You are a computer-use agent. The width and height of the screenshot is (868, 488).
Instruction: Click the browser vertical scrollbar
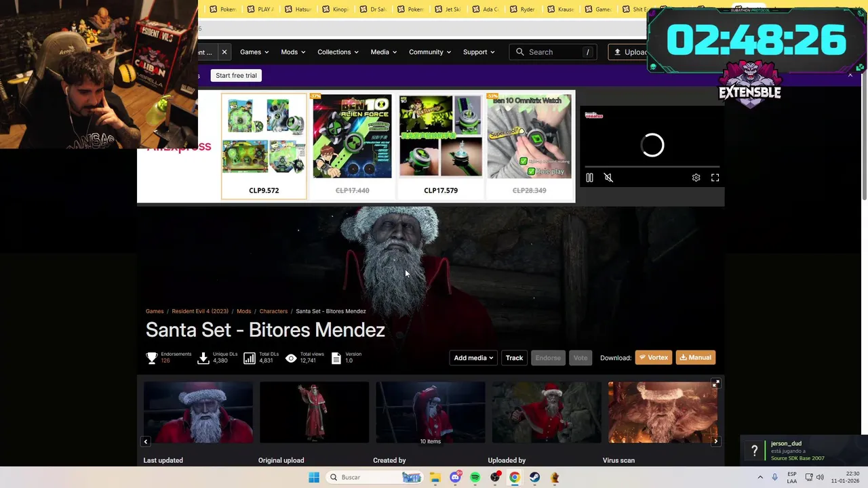(x=864, y=136)
